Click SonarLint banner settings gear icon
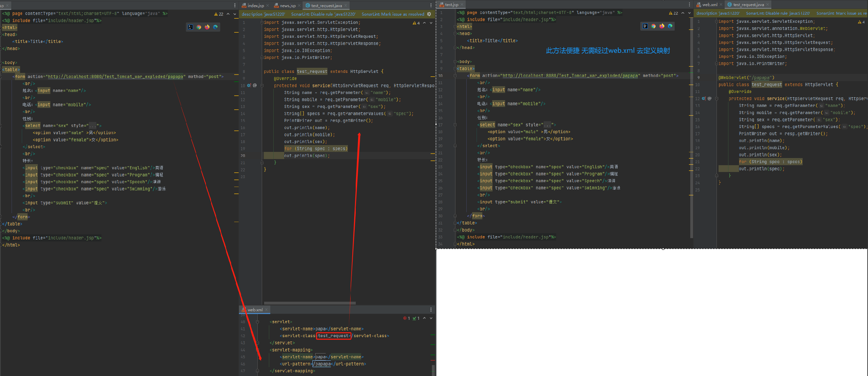The width and height of the screenshot is (868, 376). pos(429,14)
